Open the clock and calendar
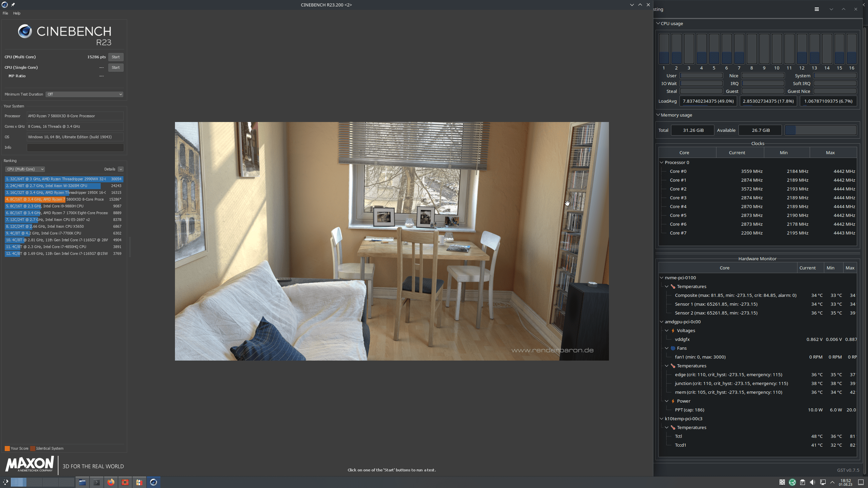 [x=845, y=482]
